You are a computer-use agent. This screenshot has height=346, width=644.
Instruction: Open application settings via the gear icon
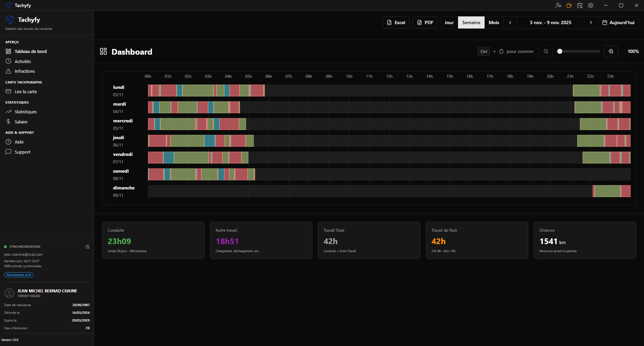click(x=590, y=5)
